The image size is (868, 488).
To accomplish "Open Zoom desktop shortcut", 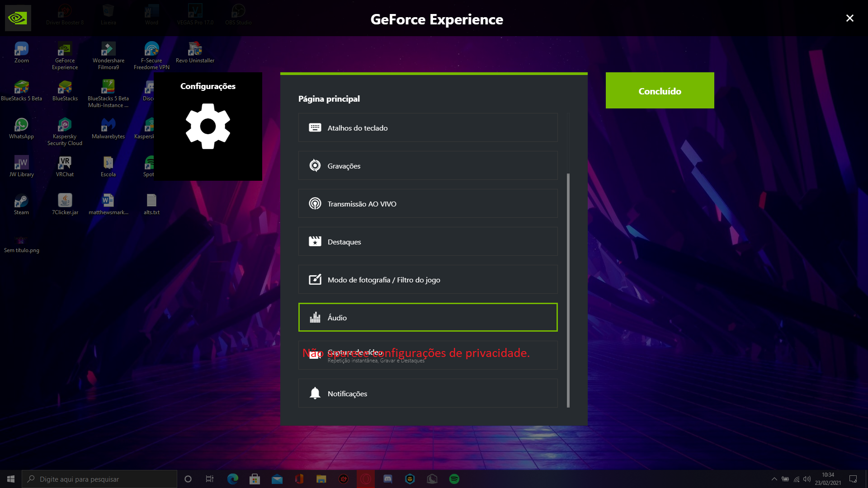I will (21, 52).
